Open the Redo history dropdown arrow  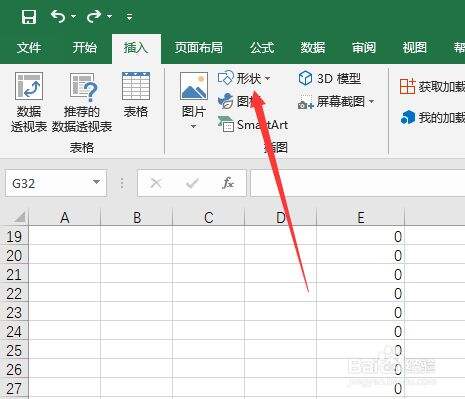point(109,16)
